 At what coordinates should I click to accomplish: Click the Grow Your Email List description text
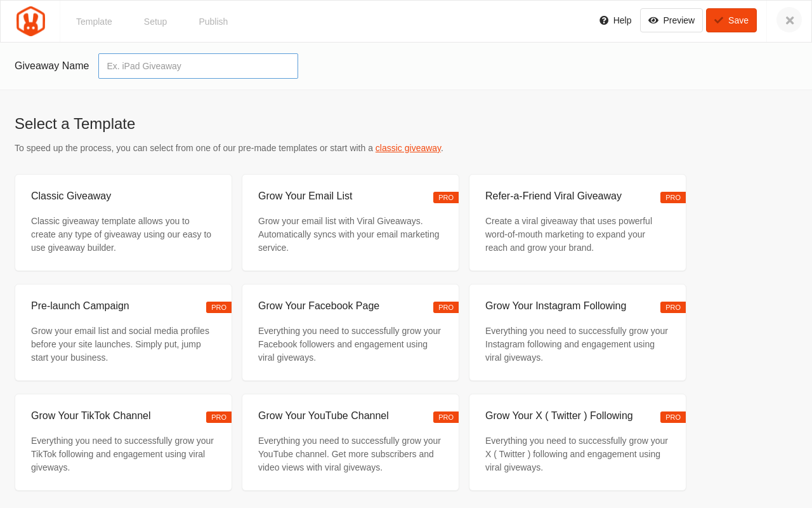349,234
